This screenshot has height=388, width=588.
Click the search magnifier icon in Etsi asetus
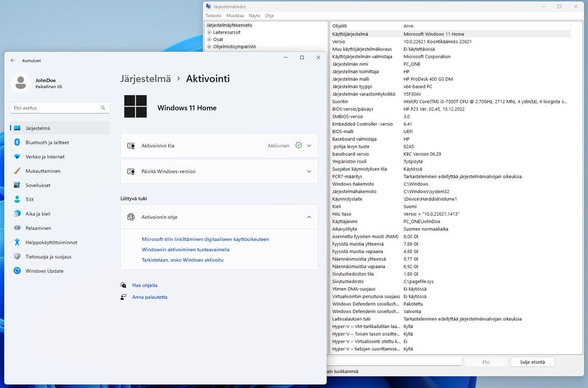[103, 108]
